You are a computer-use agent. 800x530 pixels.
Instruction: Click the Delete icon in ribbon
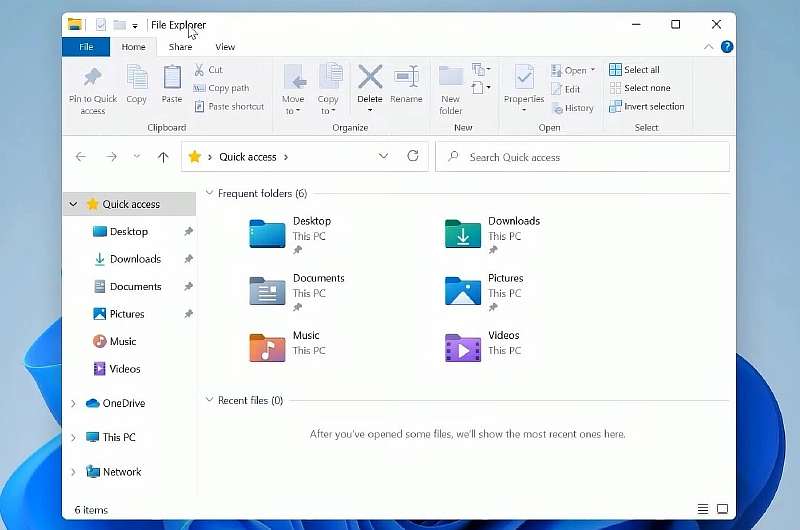(370, 80)
